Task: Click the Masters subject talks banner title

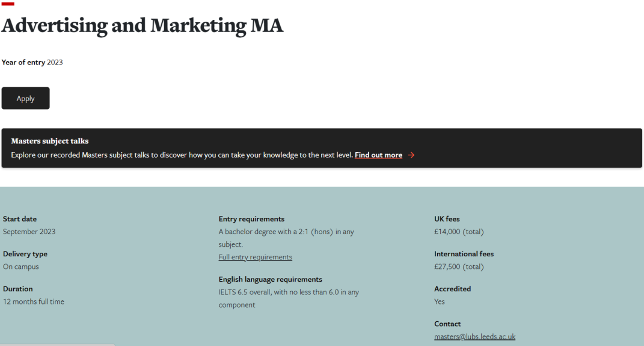Action: point(50,141)
